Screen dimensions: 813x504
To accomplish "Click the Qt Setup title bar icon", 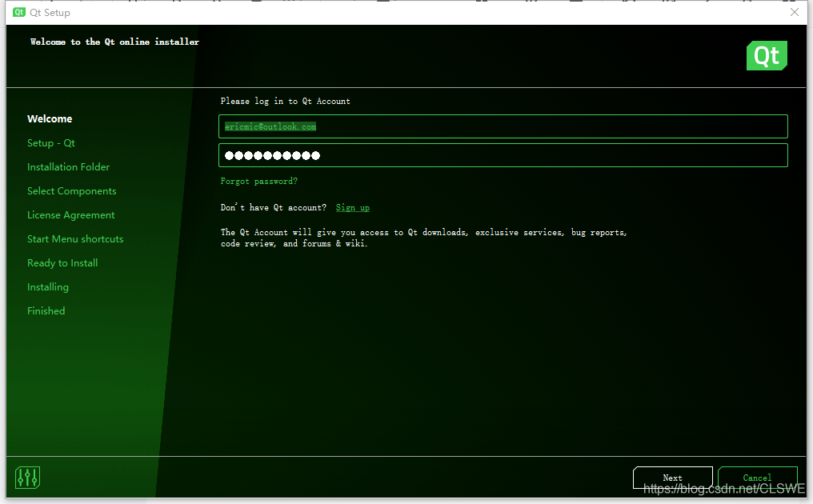I will pyautogui.click(x=19, y=12).
